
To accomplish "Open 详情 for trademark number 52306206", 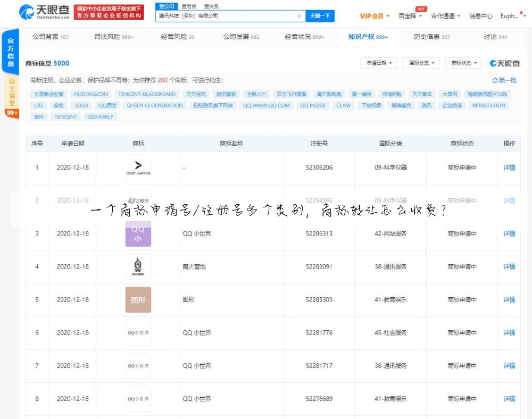I will click(x=509, y=167).
